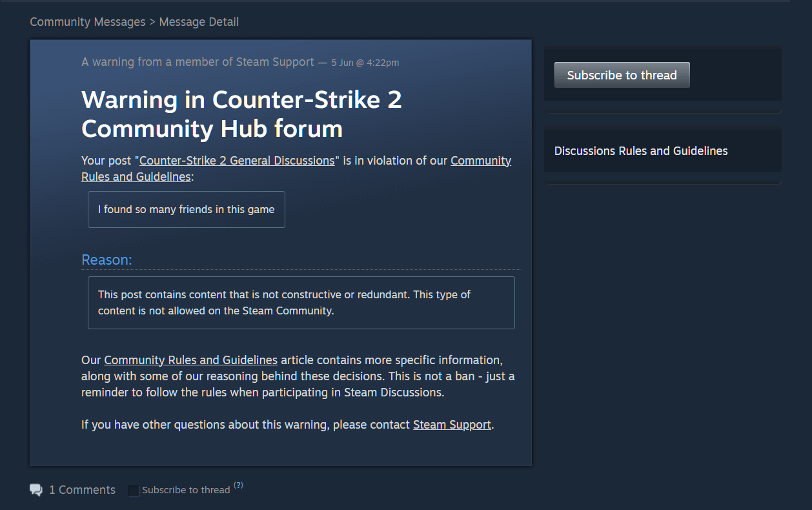Click the comments speech bubble icon
The image size is (812, 510).
click(x=36, y=490)
